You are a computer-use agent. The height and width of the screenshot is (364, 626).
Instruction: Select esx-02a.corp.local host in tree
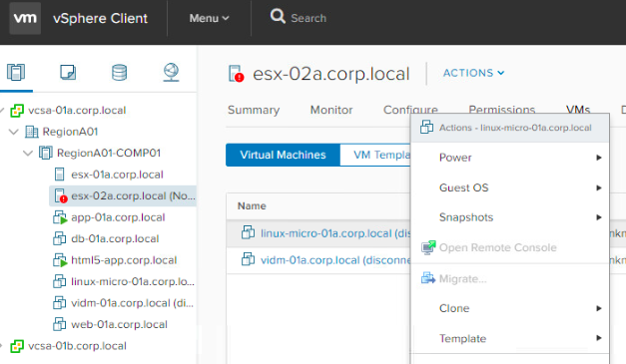coord(133,196)
